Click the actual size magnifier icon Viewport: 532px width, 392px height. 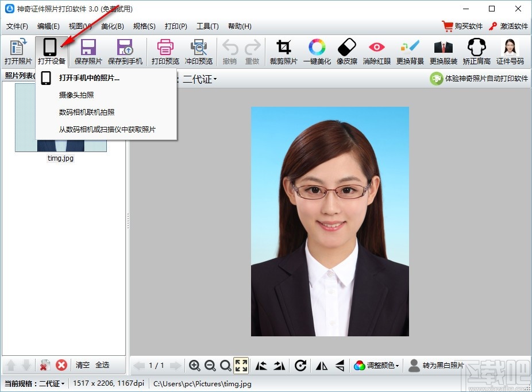pyautogui.click(x=225, y=366)
